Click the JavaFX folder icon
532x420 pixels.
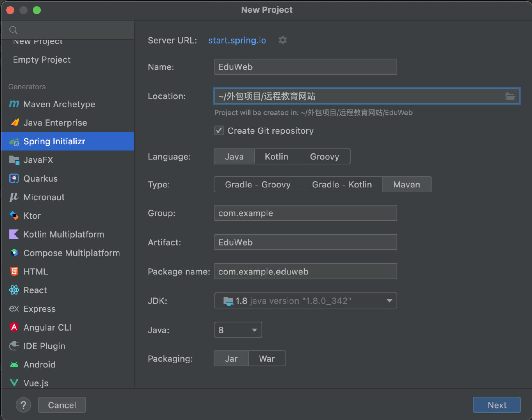click(x=14, y=160)
